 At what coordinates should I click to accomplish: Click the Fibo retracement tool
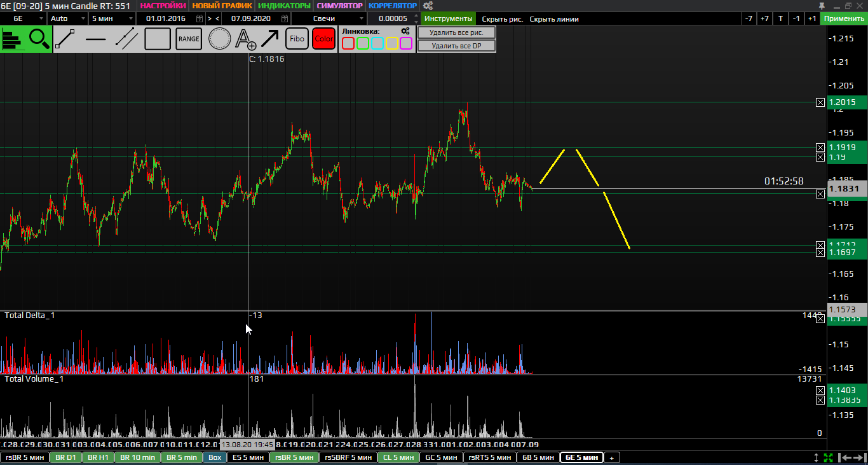[x=297, y=39]
